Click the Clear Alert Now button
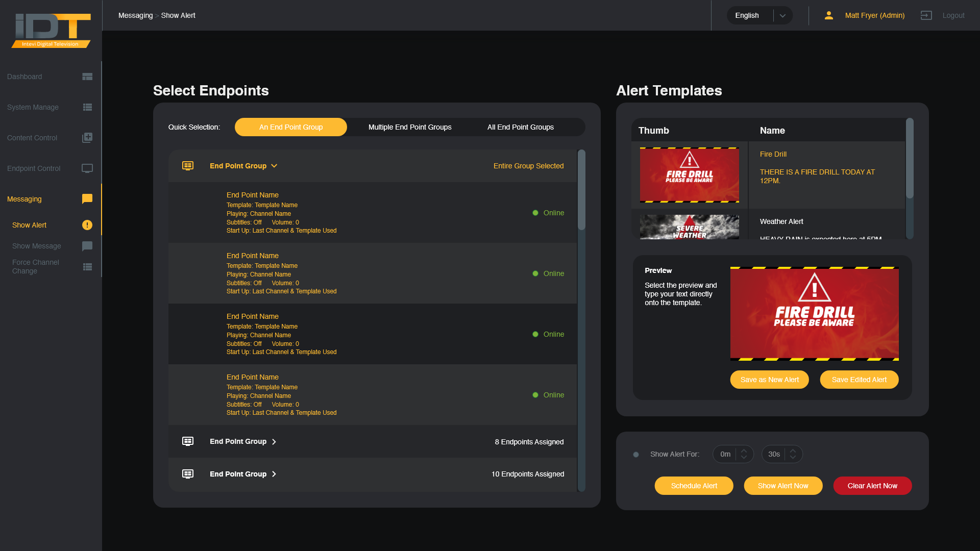 pyautogui.click(x=872, y=486)
